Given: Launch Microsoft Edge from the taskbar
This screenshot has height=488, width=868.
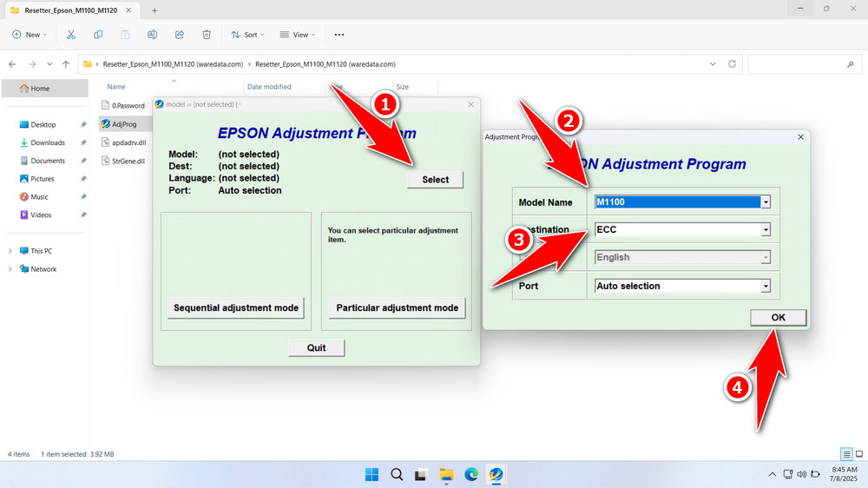Looking at the screenshot, I should [x=471, y=475].
